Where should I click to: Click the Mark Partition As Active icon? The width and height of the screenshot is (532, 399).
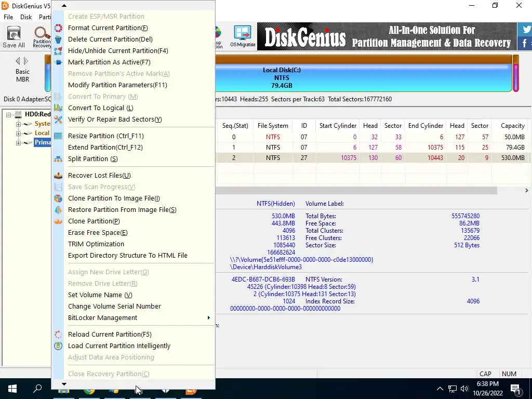click(x=58, y=62)
